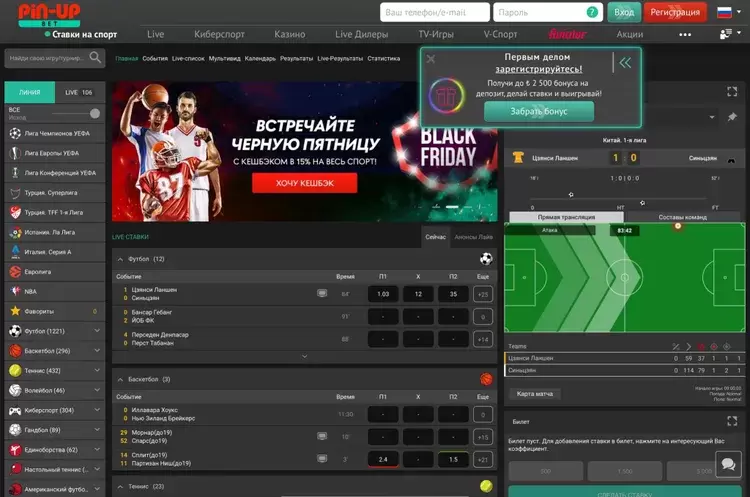Screen dimensions: 750x497
Task: Click the basketball icon in Баскетбол header
Action: [x=486, y=379]
